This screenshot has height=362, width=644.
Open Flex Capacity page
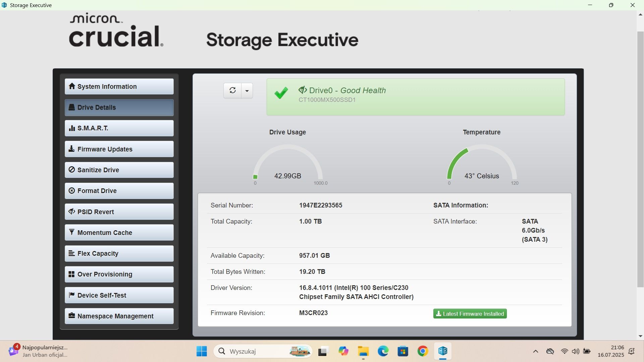click(x=119, y=253)
